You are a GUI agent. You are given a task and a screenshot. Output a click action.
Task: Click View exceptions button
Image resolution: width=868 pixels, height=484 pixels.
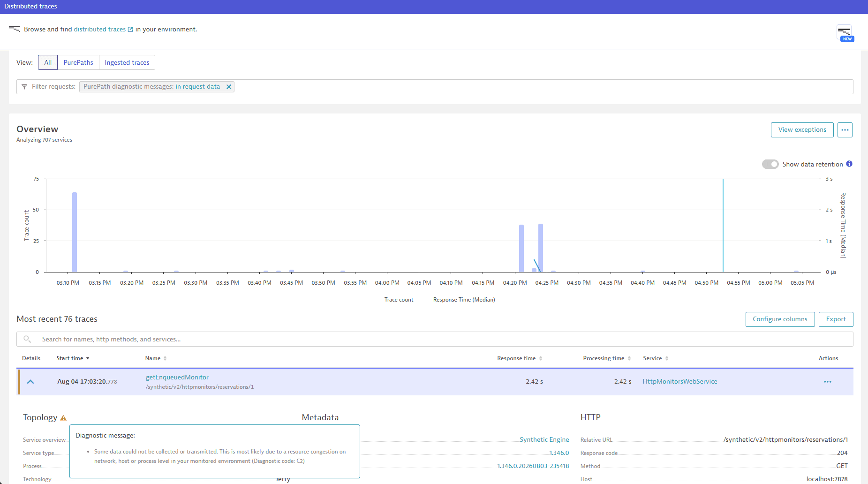click(802, 130)
